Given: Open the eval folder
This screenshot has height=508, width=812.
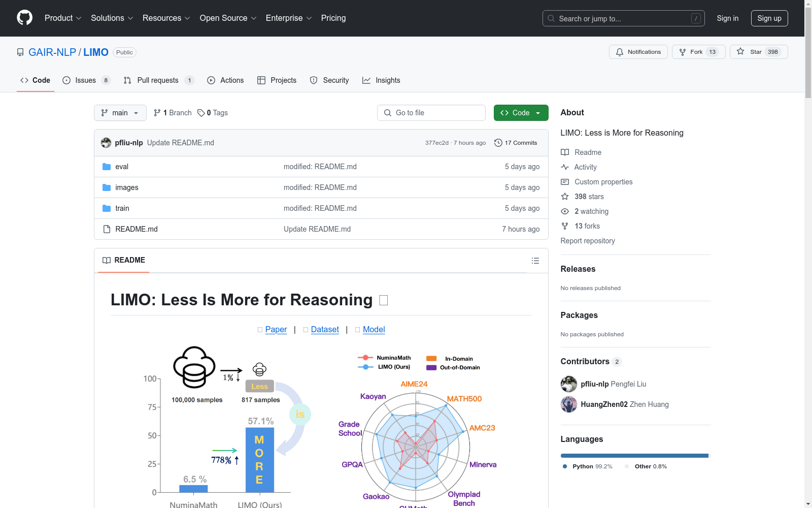Looking at the screenshot, I should (x=122, y=167).
